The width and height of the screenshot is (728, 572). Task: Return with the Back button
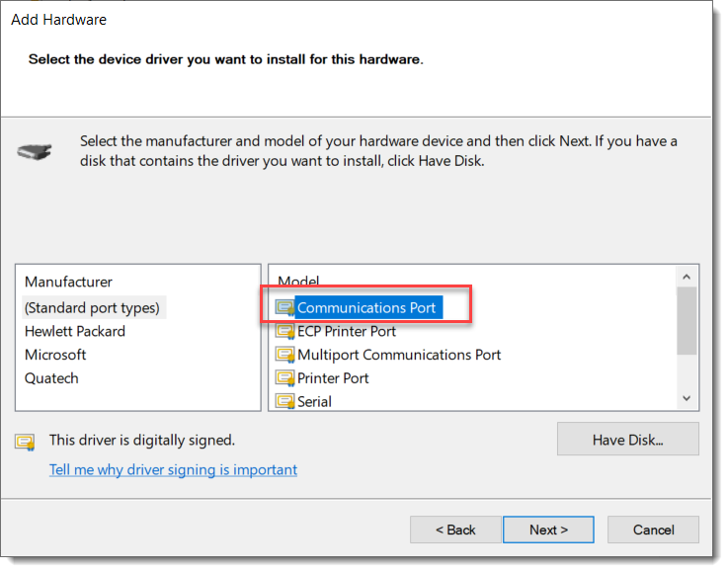point(455,530)
